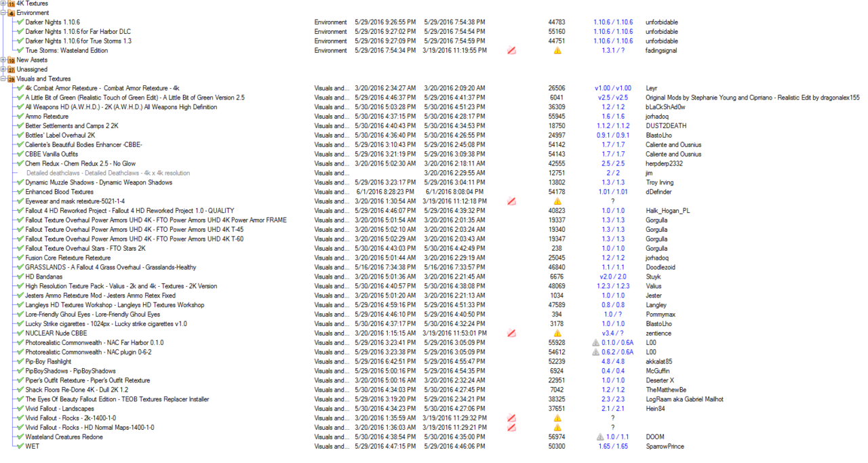This screenshot has width=868, height=463.
Task: Click the grey update warning for NAC Far Harbor
Action: click(596, 342)
